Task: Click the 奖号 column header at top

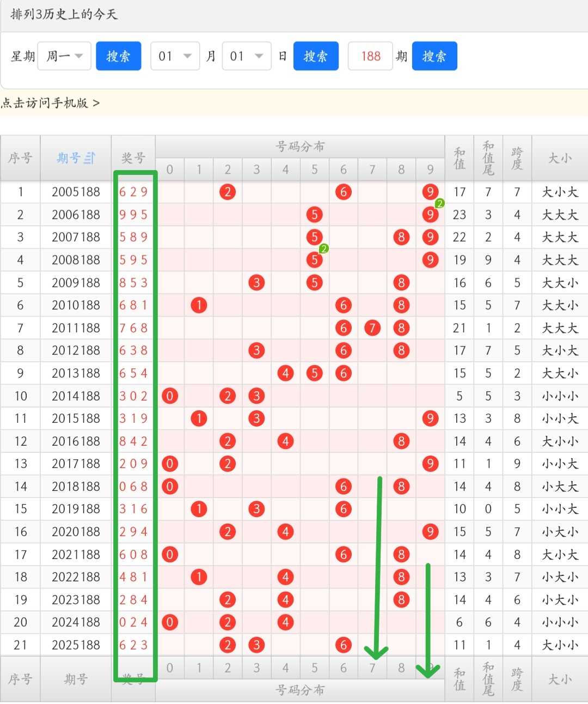Action: (133, 158)
